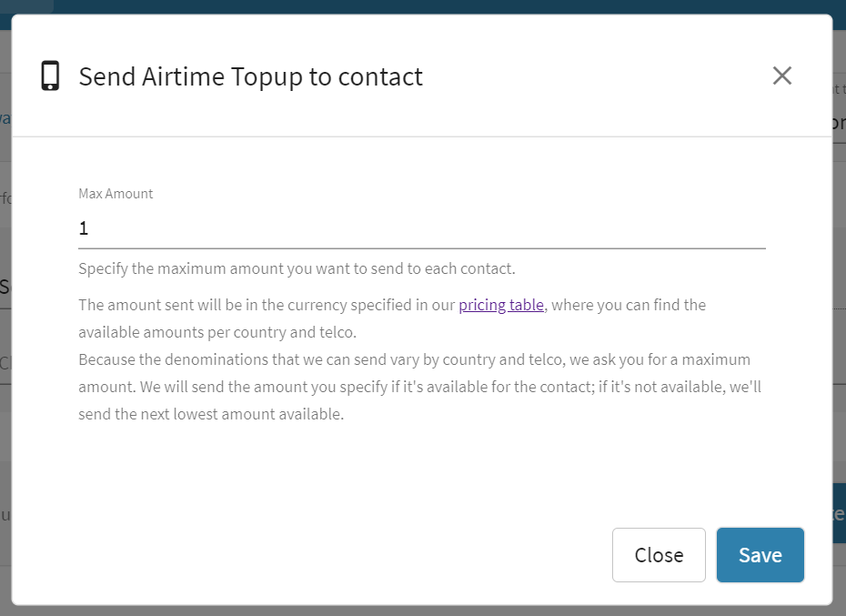The image size is (846, 616).
Task: Save the airtime topup settings
Action: [x=760, y=555]
